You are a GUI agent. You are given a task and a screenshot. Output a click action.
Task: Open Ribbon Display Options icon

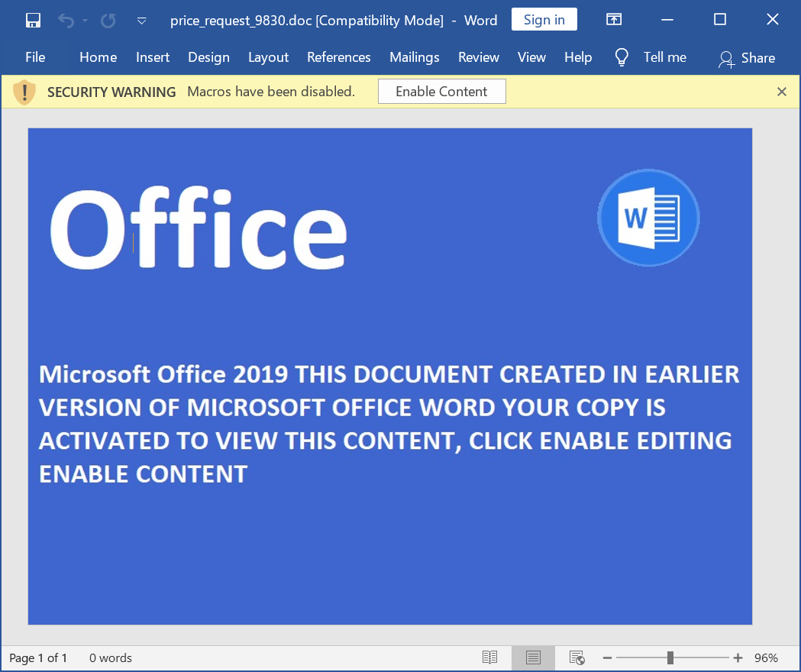coord(614,19)
